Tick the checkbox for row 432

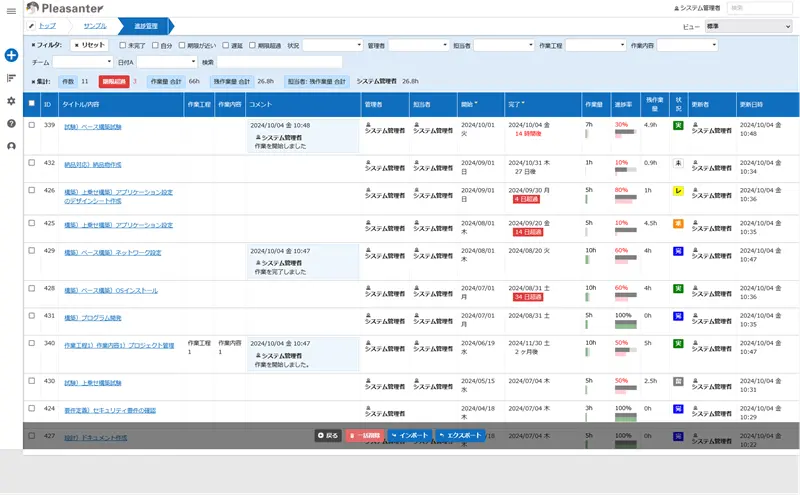[x=32, y=162]
